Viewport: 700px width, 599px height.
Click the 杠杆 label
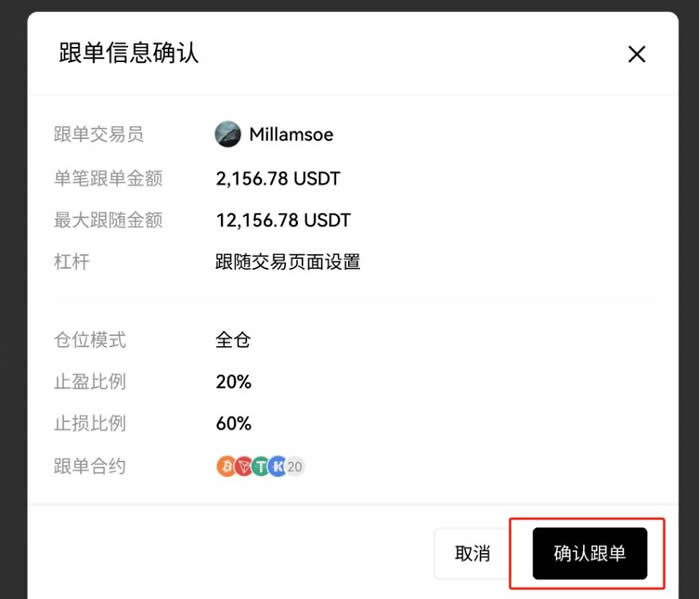point(72,262)
